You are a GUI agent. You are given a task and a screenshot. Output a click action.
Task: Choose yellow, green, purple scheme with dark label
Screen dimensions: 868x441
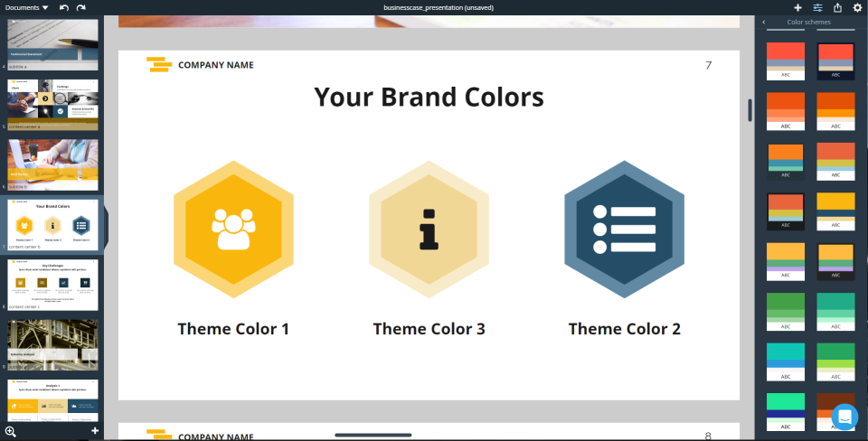coord(835,262)
